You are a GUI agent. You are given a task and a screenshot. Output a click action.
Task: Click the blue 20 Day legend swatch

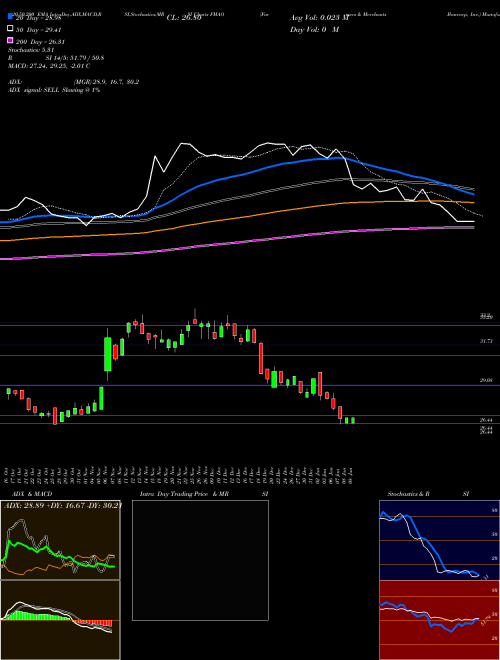click(11, 16)
